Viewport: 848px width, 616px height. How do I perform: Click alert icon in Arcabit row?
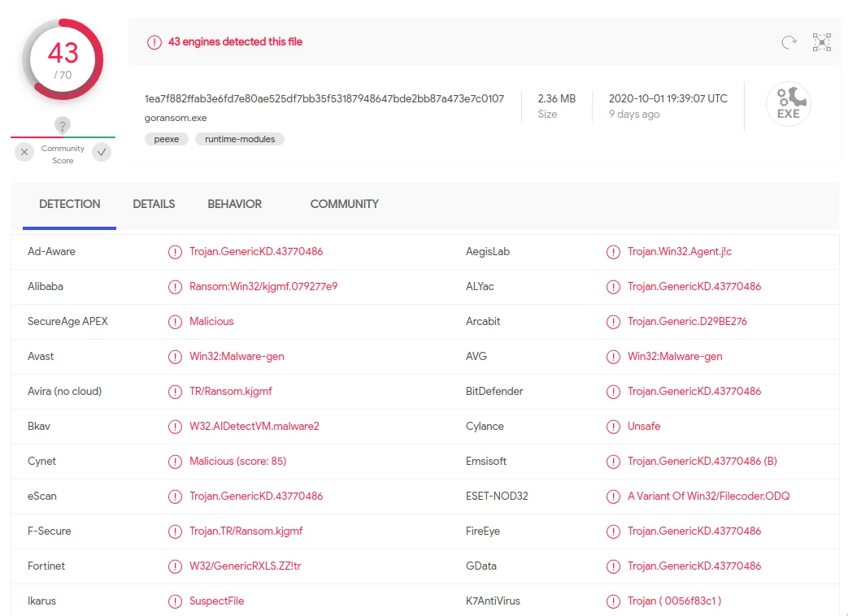613,322
